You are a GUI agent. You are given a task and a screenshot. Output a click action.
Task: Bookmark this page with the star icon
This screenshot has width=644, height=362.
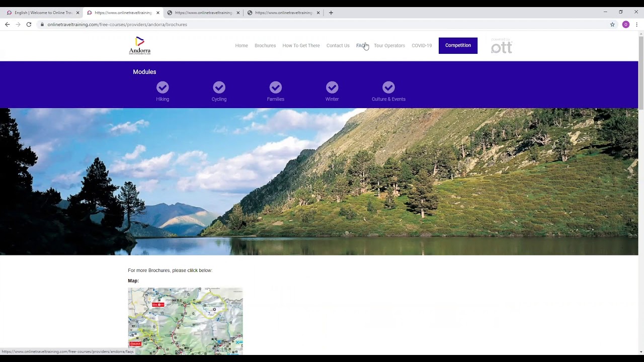click(612, 24)
